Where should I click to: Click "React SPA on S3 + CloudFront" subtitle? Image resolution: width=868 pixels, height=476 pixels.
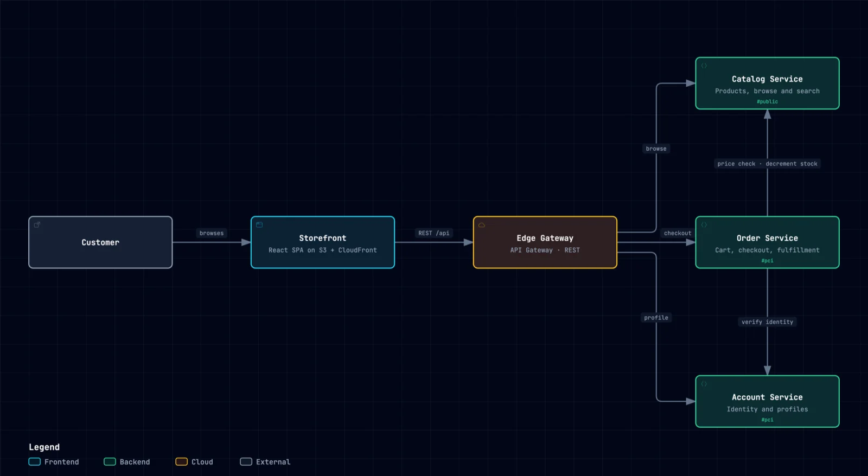click(x=323, y=250)
